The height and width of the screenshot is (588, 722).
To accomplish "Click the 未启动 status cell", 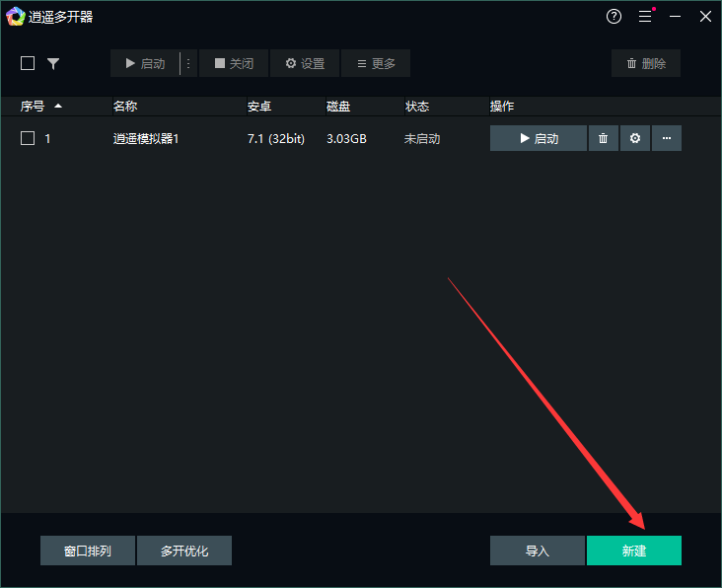I will click(x=422, y=138).
